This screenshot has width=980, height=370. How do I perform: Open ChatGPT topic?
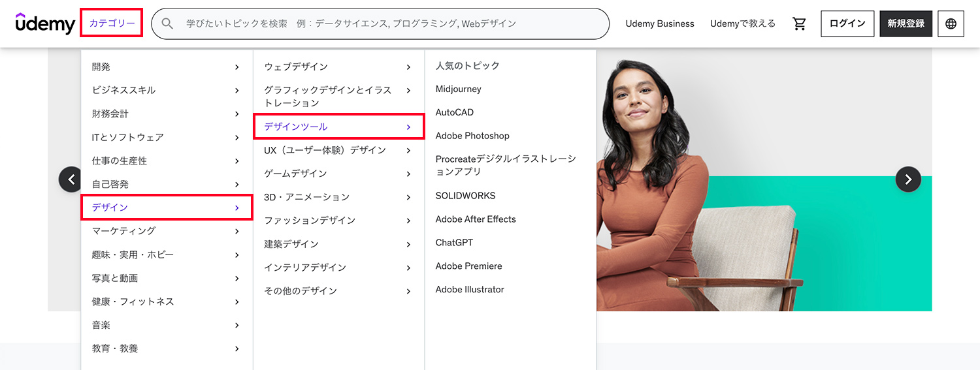tap(454, 243)
